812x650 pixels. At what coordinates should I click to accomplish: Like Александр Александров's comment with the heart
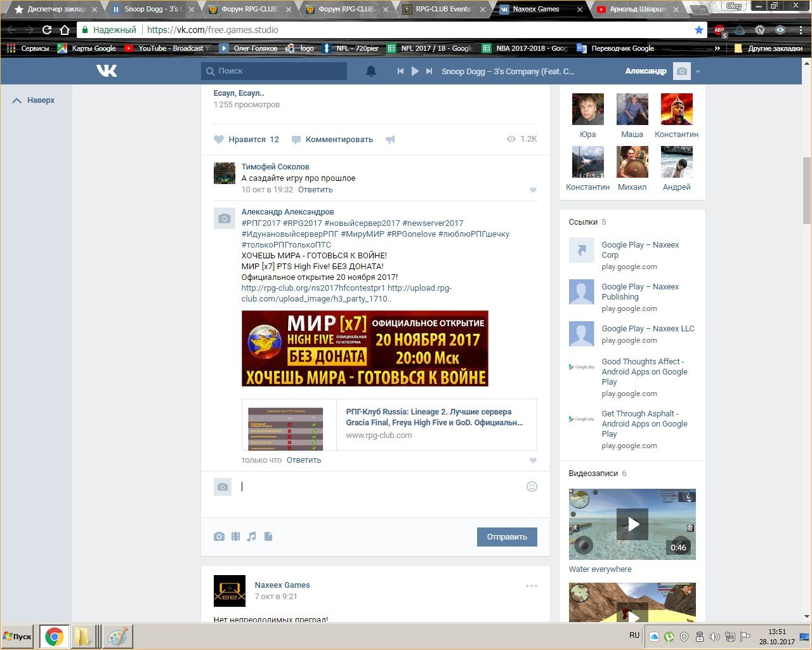[x=533, y=460]
